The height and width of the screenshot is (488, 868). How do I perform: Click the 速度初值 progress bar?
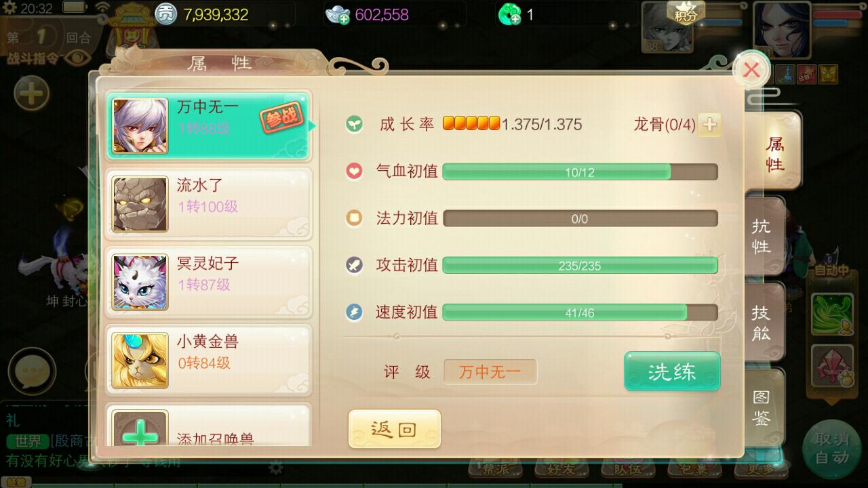click(x=580, y=312)
